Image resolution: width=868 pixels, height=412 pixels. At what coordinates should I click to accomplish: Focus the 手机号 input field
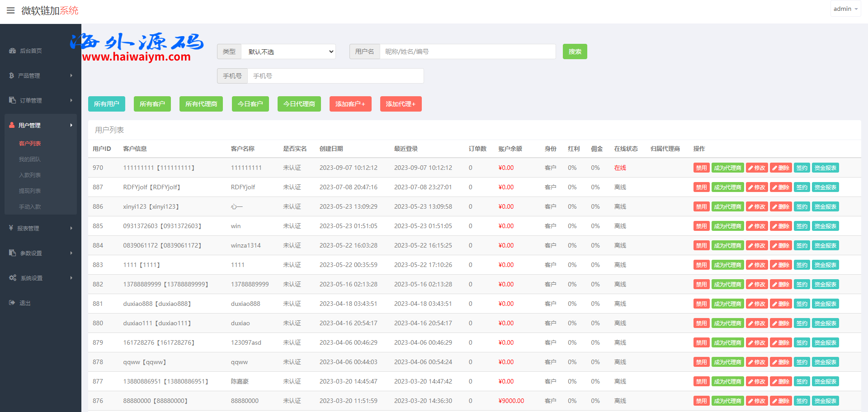335,76
